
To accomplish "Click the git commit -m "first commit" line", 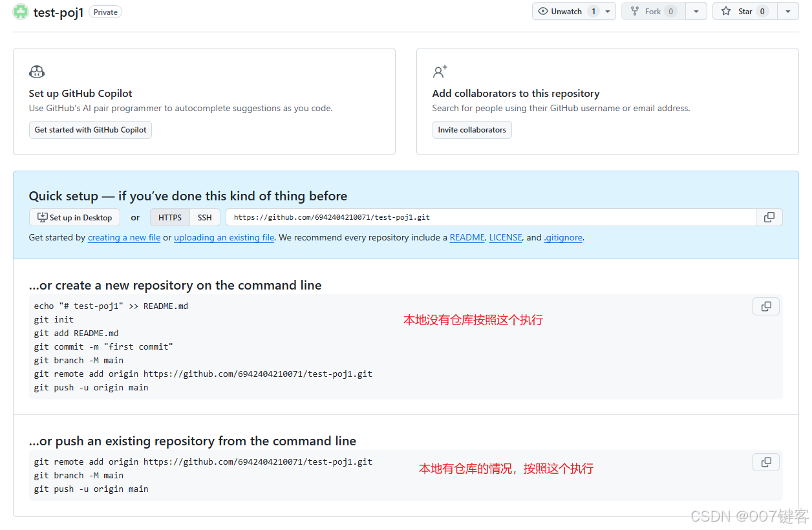I will (104, 347).
